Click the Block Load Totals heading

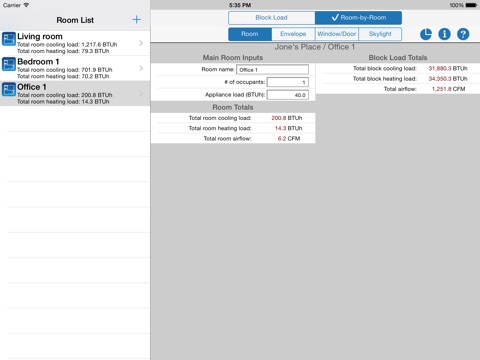pyautogui.click(x=398, y=58)
